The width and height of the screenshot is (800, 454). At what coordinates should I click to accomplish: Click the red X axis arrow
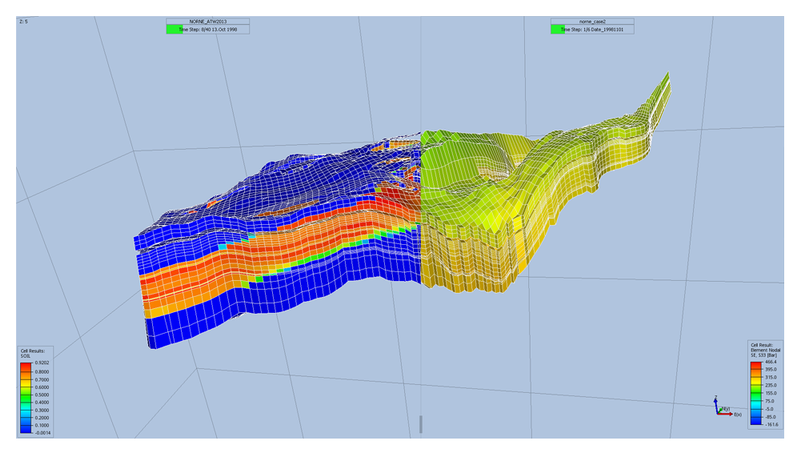click(725, 412)
